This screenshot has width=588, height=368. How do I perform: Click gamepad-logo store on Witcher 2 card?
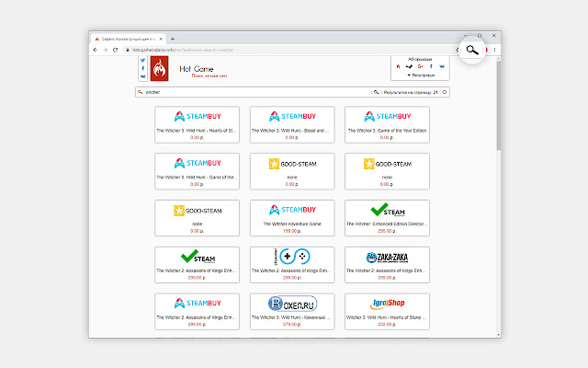[292, 257]
